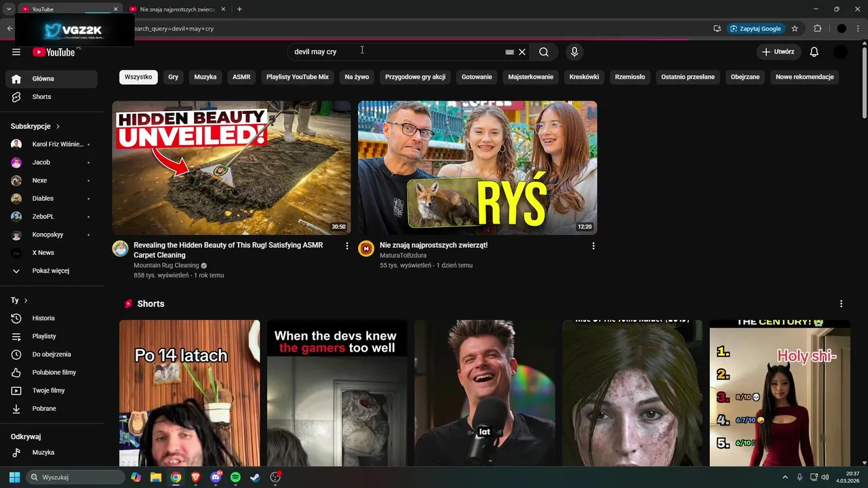Open Spotify from the taskbar
This screenshot has height=488, width=868.
pos(235,477)
